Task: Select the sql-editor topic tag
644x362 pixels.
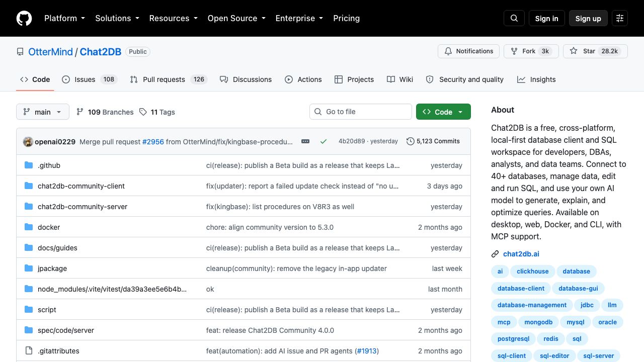Action: tap(554, 356)
